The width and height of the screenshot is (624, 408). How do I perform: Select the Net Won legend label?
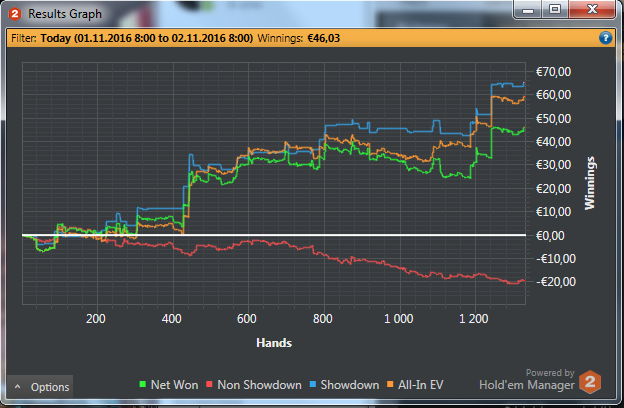pos(174,385)
